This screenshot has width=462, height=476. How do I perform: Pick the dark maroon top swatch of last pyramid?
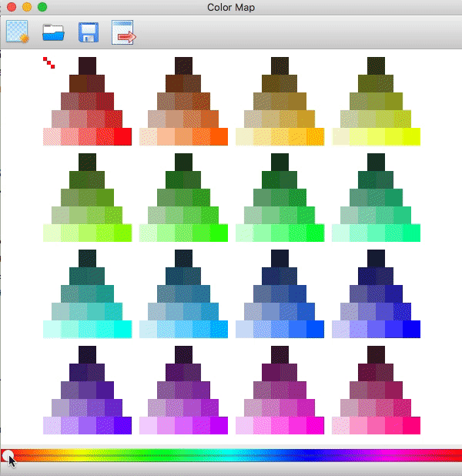coord(376,354)
